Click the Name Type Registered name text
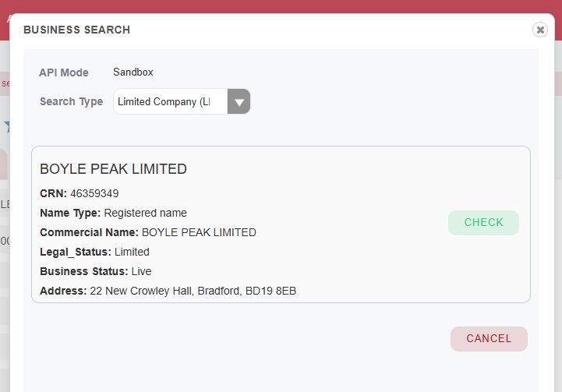Image resolution: width=562 pixels, height=392 pixels. point(145,213)
